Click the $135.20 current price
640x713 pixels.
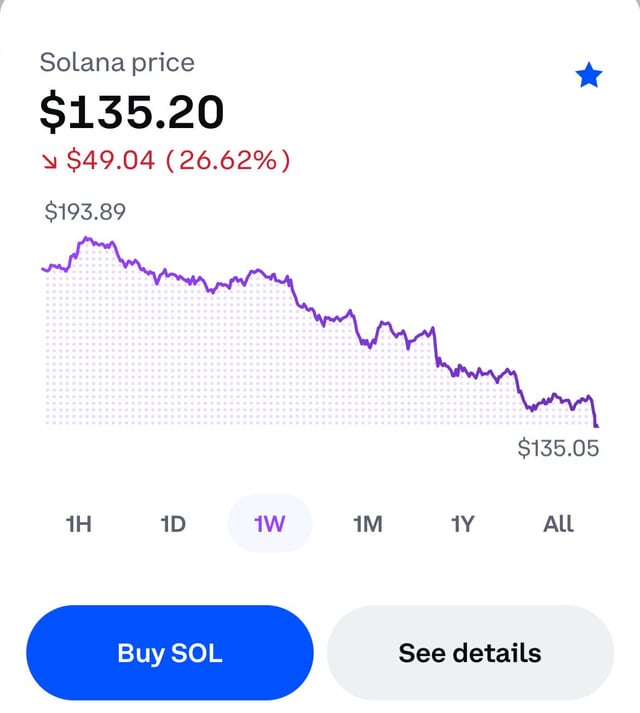tap(132, 111)
